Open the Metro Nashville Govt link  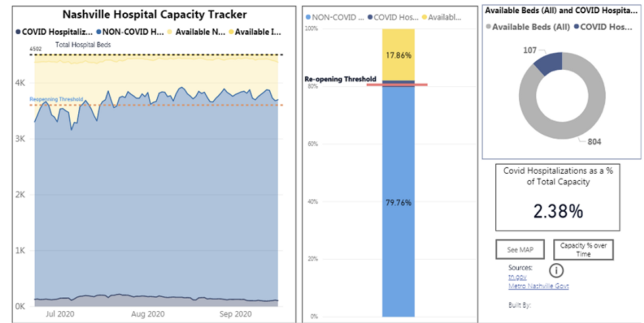(538, 286)
